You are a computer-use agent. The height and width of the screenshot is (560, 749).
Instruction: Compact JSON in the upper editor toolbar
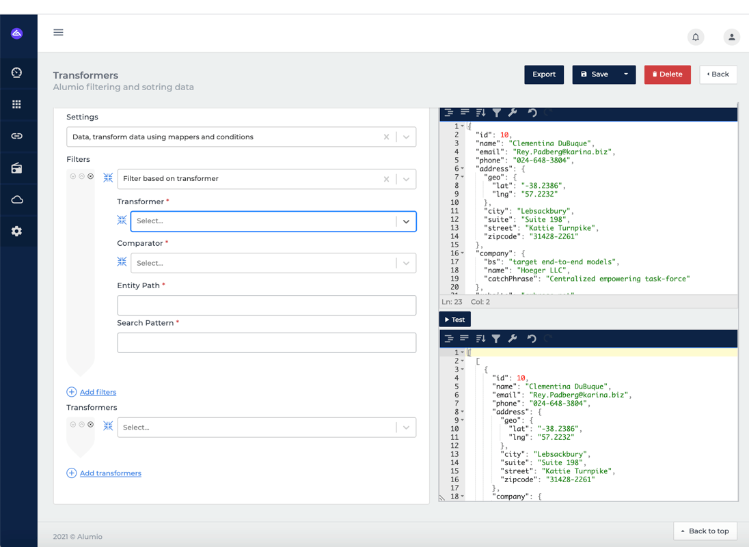[464, 113]
